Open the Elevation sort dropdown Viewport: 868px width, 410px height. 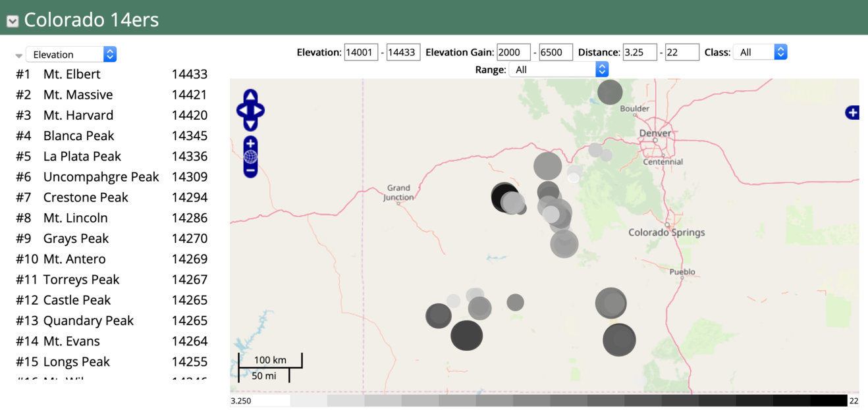pos(71,55)
